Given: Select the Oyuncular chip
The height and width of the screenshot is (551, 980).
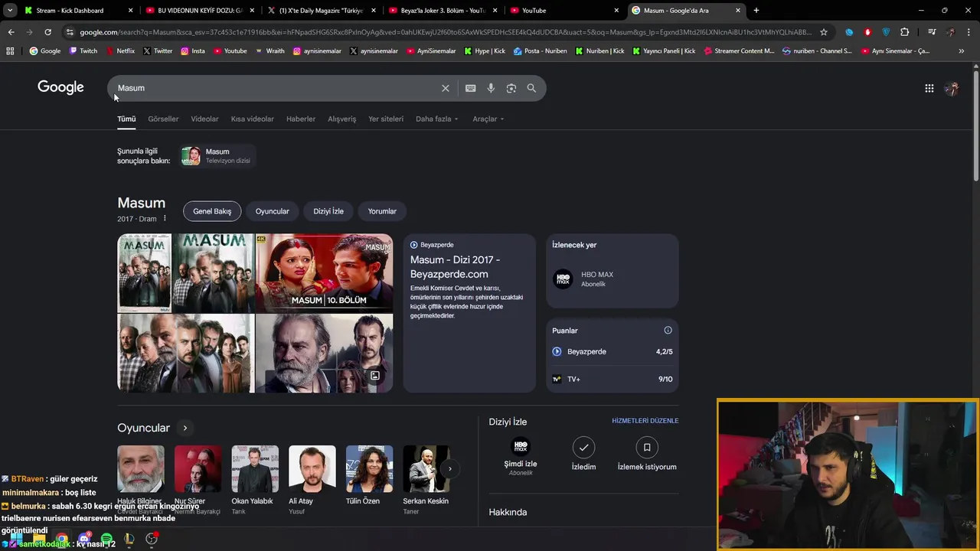Looking at the screenshot, I should coord(272,211).
